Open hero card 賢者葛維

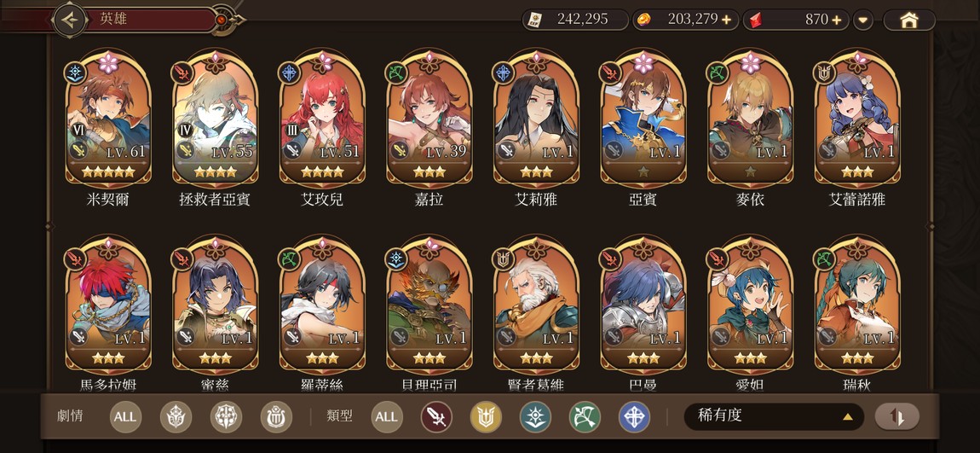(536, 313)
